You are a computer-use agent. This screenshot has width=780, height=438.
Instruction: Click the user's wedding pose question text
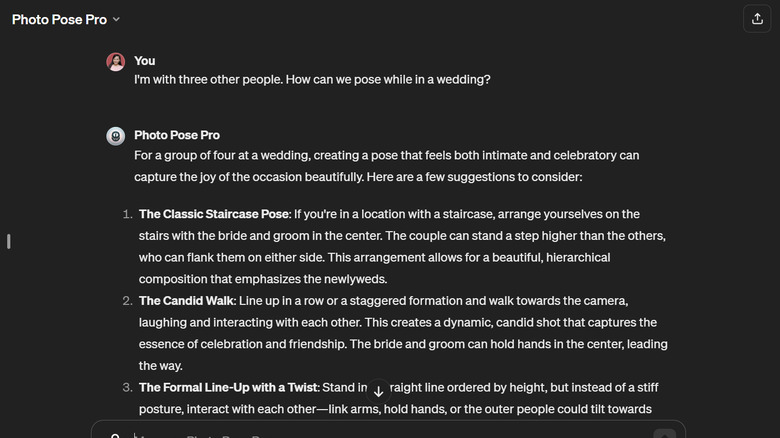312,80
